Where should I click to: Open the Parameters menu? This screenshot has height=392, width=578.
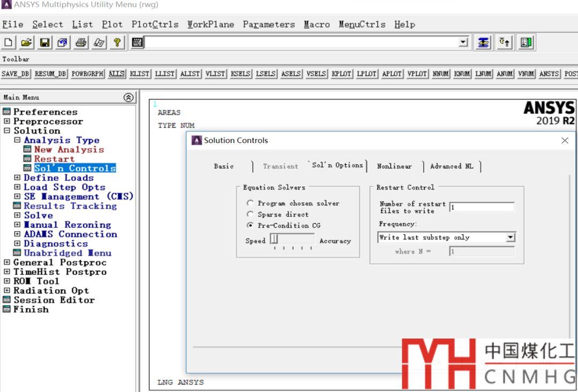coord(269,25)
